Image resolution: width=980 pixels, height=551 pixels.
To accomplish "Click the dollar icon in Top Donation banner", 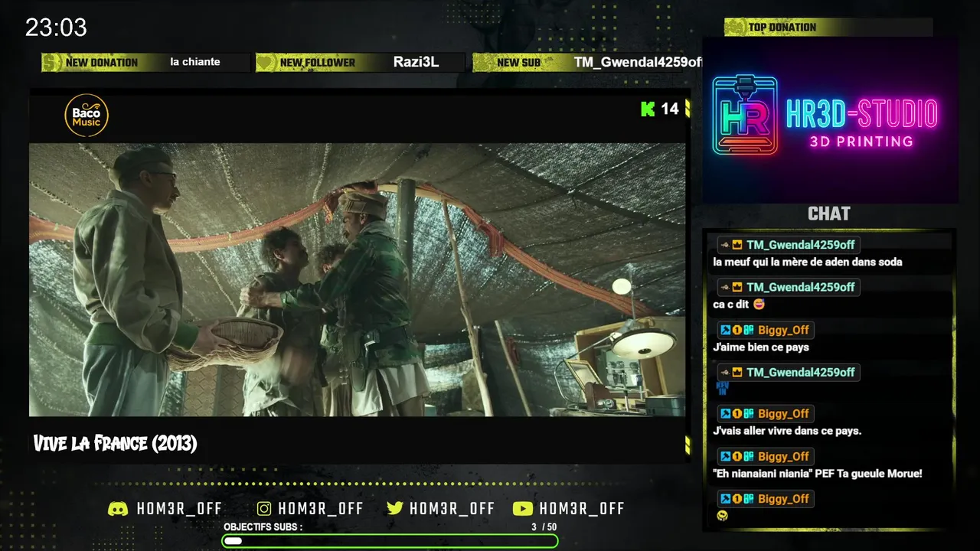I will click(x=736, y=28).
